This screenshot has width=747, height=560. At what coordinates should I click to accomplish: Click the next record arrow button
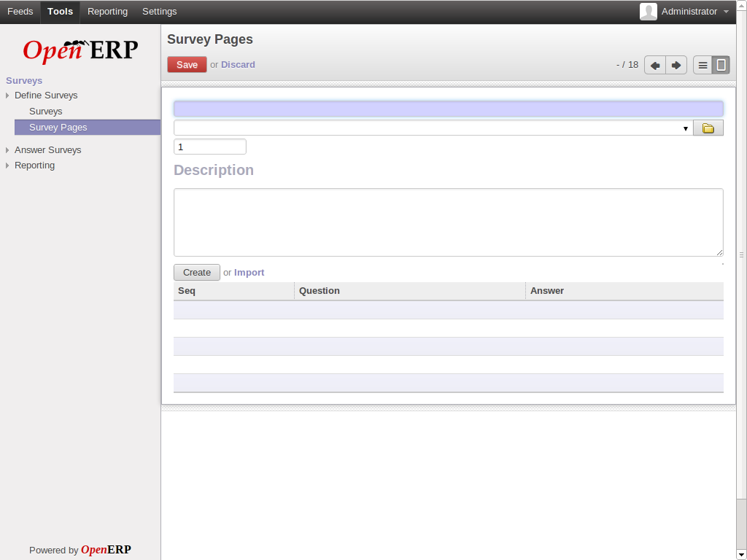click(x=676, y=65)
